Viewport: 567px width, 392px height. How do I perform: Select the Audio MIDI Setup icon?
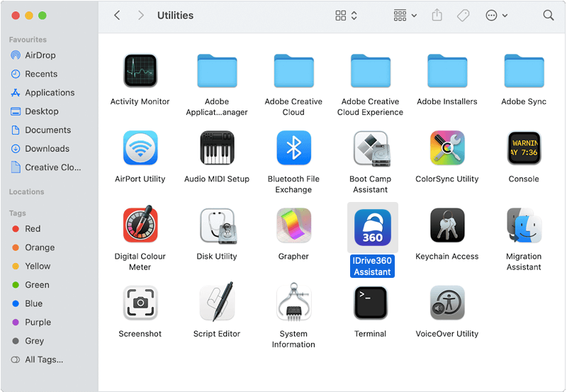point(217,148)
